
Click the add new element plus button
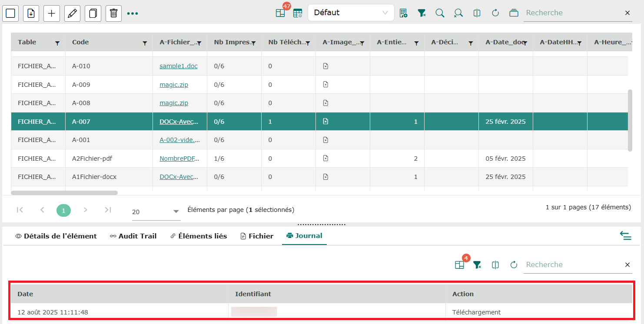click(x=51, y=13)
